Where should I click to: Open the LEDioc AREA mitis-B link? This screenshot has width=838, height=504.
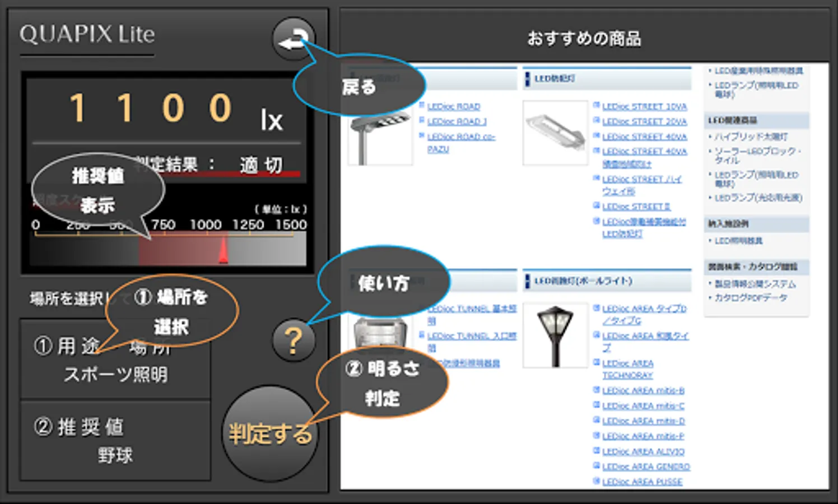643,390
